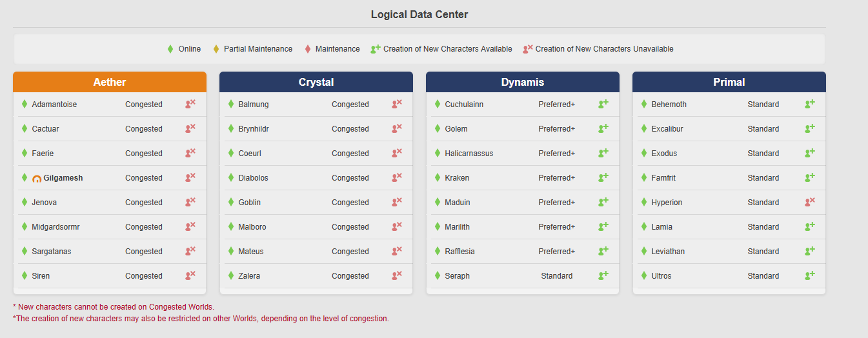Screen dimensions: 868x338
Task: Select the Goblin world name
Action: [x=250, y=203]
